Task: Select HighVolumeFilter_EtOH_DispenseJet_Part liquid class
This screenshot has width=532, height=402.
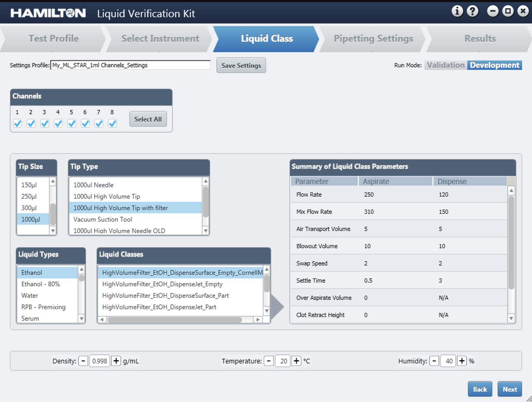Action: [x=180, y=307]
